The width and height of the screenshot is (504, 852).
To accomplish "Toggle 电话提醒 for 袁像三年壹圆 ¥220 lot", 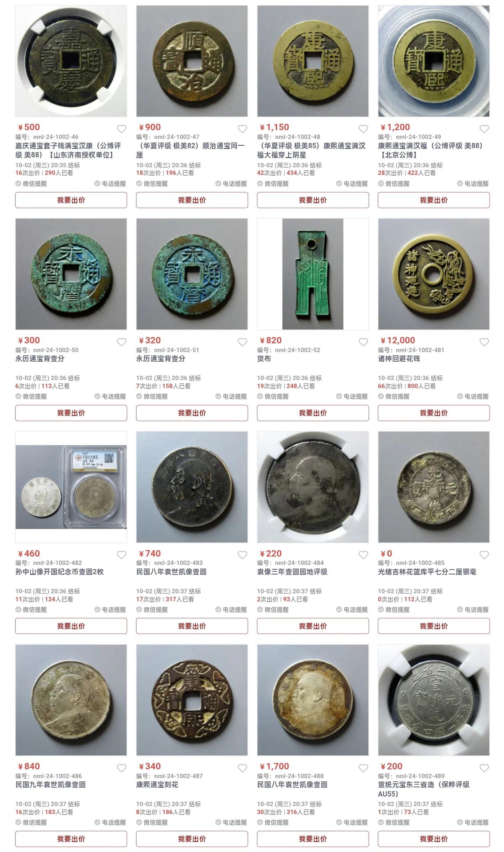I will coord(352,610).
